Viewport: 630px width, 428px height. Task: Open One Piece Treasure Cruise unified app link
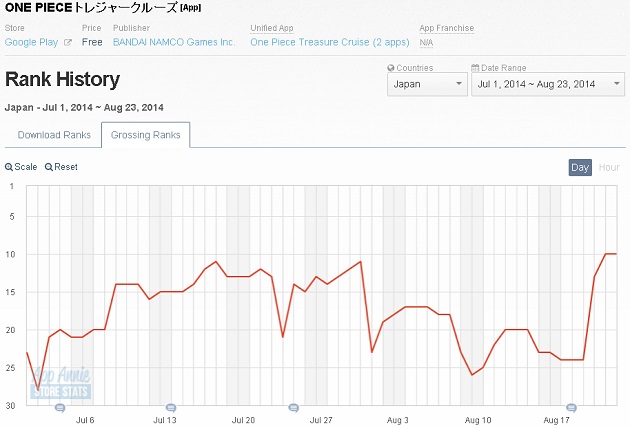tap(330, 42)
